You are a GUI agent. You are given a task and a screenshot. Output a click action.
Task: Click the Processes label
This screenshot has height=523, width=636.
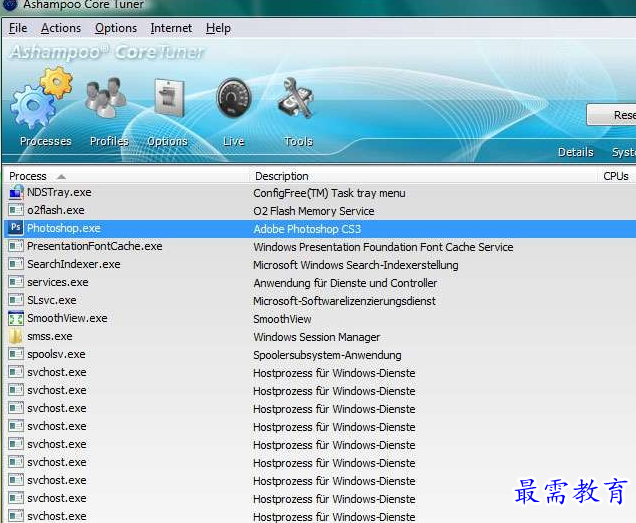point(46,141)
